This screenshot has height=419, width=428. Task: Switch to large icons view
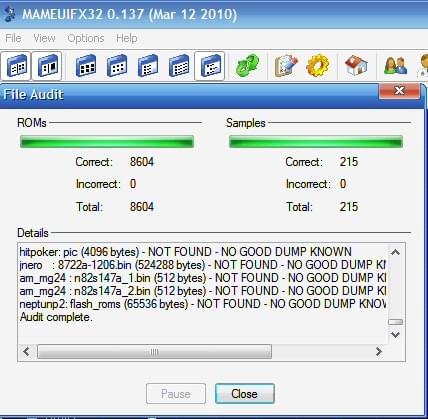pos(86,66)
